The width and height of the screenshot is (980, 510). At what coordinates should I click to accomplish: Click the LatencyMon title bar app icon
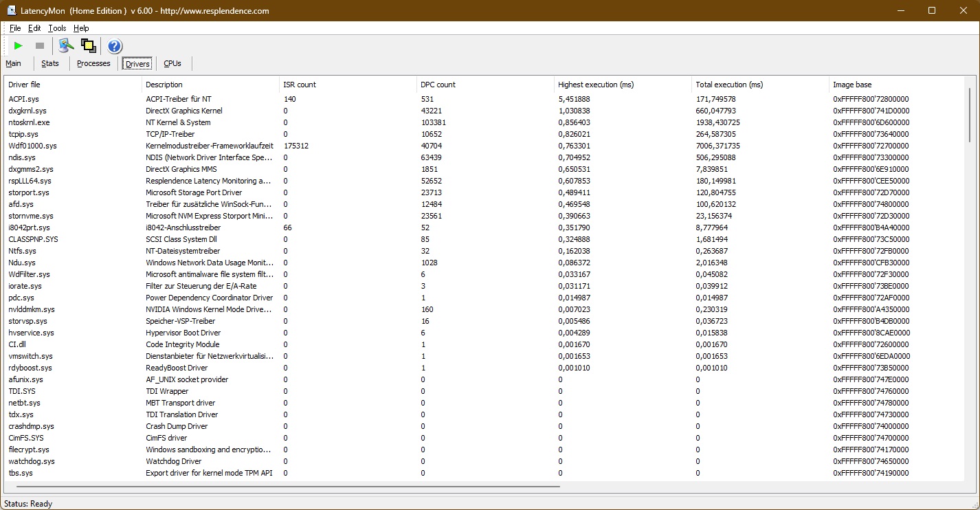[x=12, y=10]
